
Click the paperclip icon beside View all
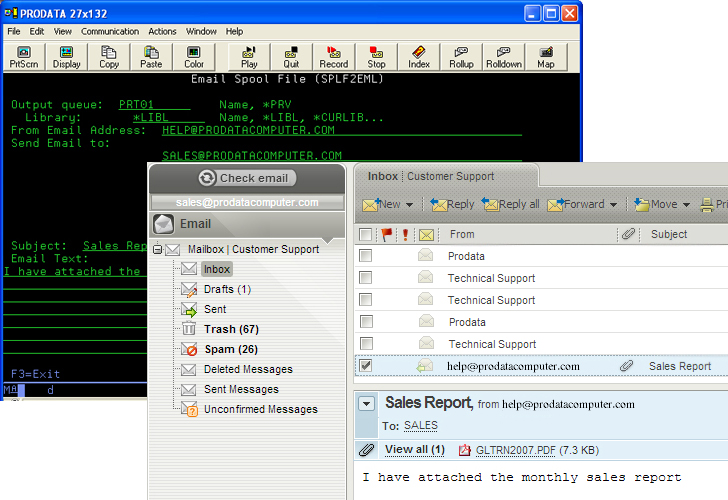(x=366, y=449)
